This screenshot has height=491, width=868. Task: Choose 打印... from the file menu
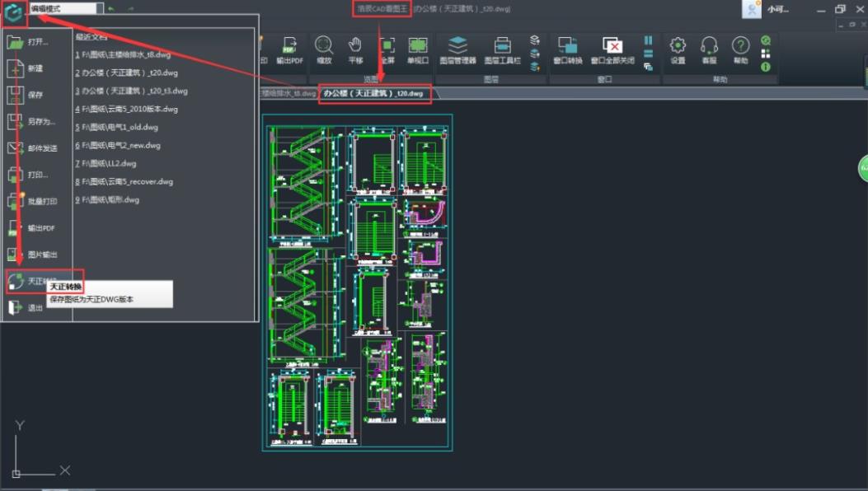pos(37,175)
